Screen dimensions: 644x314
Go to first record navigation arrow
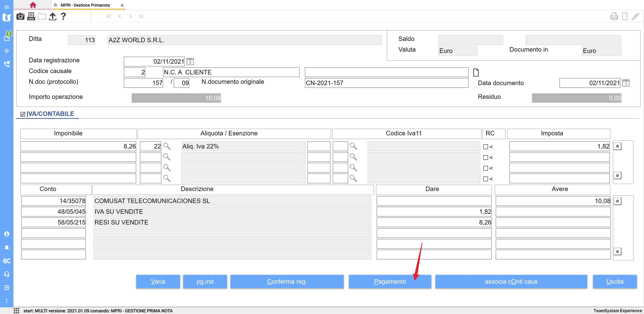point(109,16)
